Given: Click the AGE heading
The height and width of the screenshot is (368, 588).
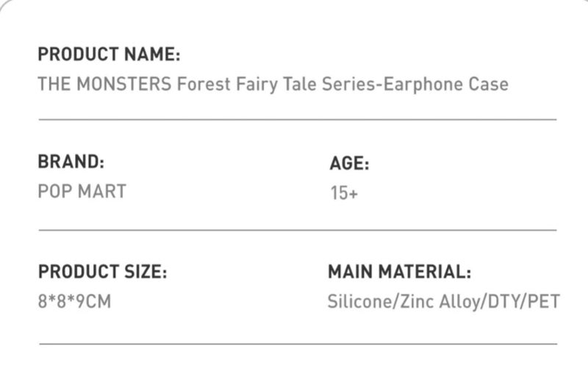Looking at the screenshot, I should [x=349, y=164].
